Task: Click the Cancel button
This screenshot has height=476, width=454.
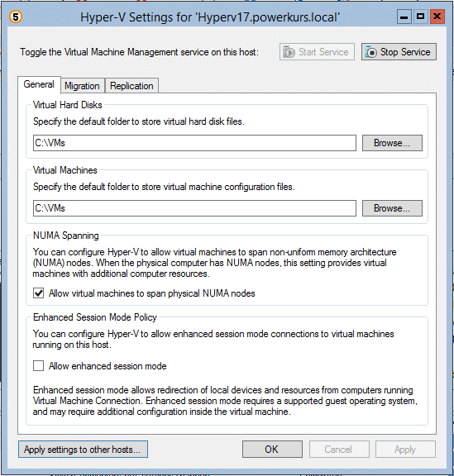Action: point(339,450)
